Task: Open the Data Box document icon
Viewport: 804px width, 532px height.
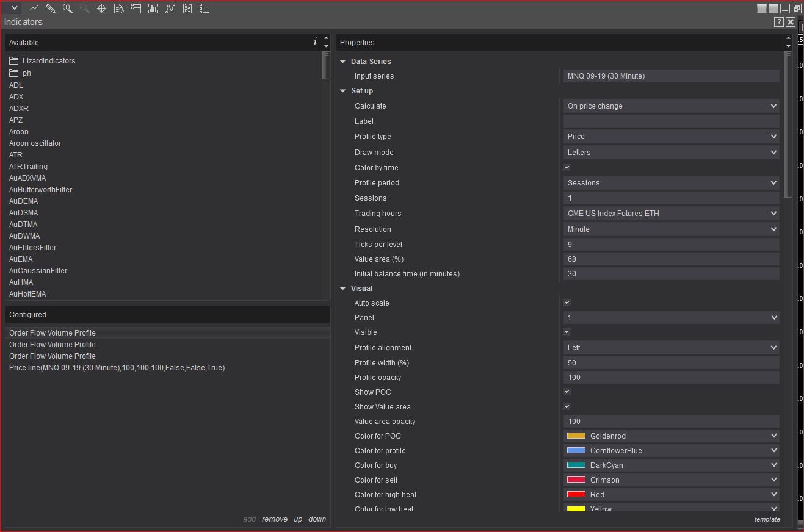Action: pyautogui.click(x=119, y=9)
